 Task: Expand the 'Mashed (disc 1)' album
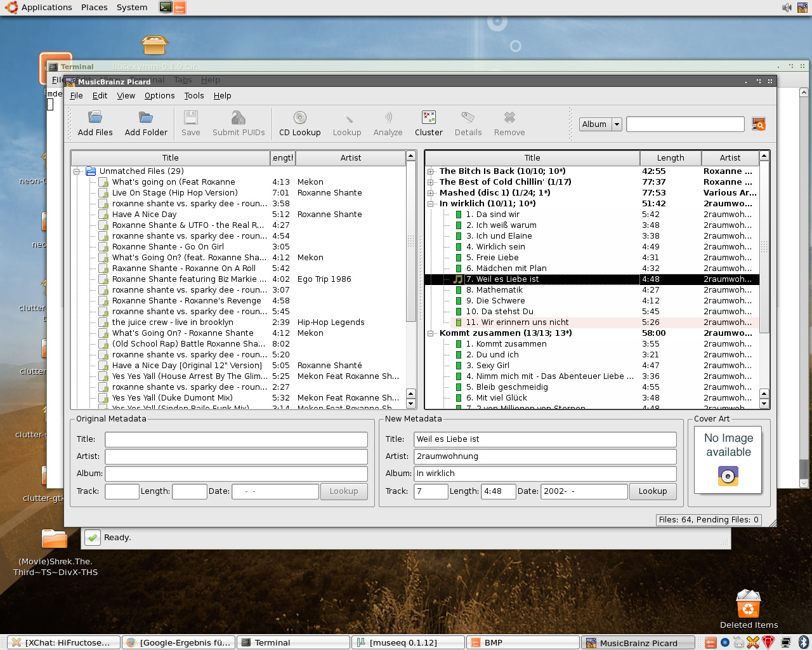click(431, 193)
